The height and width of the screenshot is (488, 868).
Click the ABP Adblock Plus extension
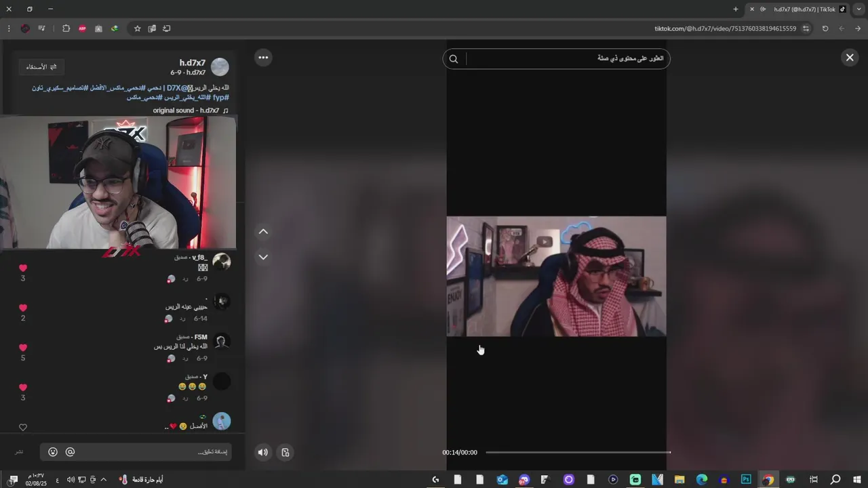pyautogui.click(x=82, y=28)
